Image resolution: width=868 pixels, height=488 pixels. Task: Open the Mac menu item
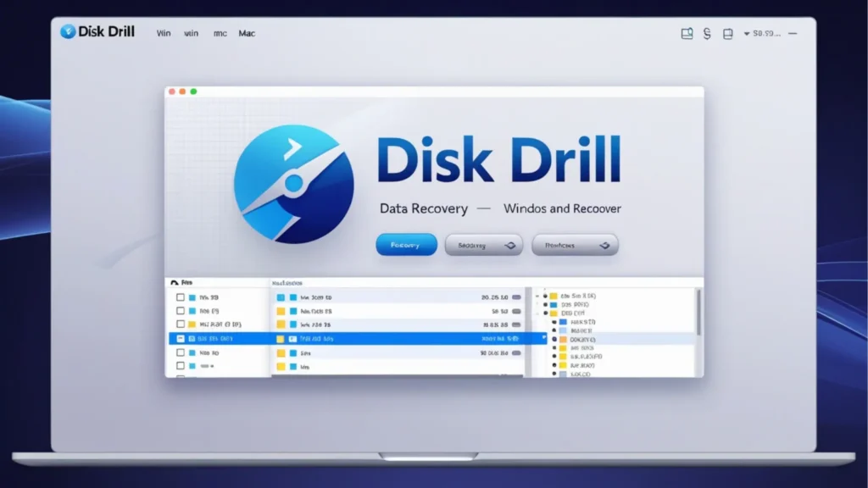point(247,33)
